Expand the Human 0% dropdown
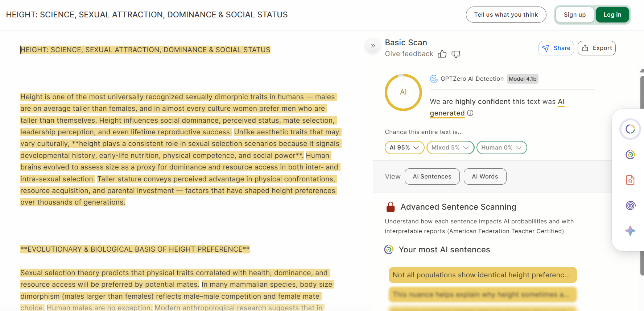The width and height of the screenshot is (644, 311). click(x=501, y=147)
